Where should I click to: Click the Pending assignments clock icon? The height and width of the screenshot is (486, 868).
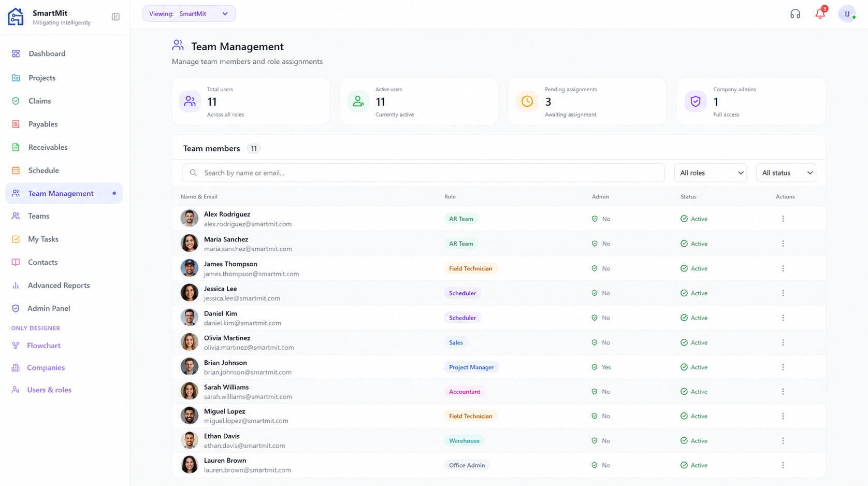click(527, 101)
